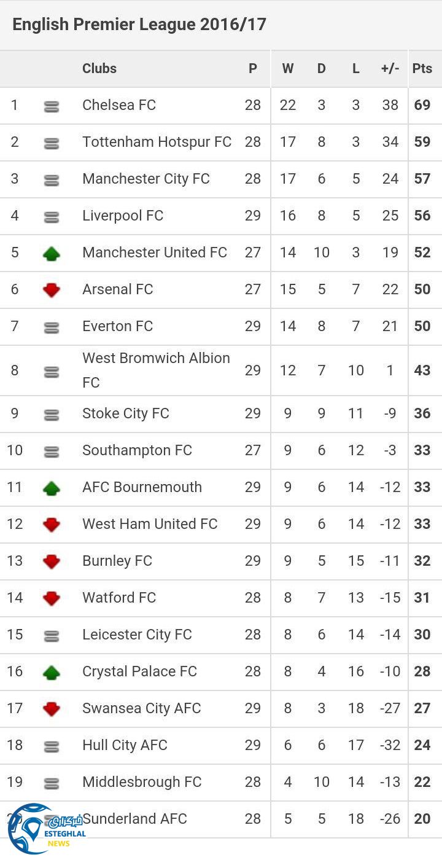Open the Chelsea FC club link
Image resolution: width=442 pixels, height=868 pixels.
coord(119,105)
